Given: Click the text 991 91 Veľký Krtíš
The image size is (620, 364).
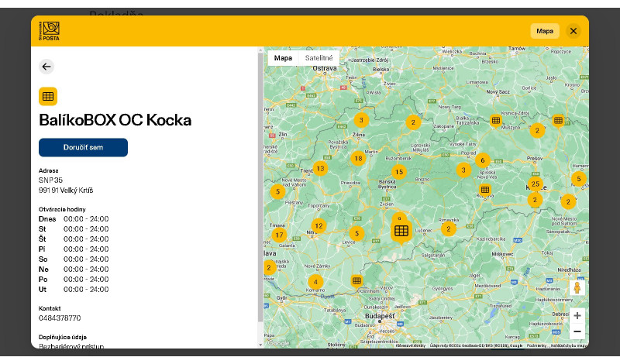Looking at the screenshot, I should point(66,191).
